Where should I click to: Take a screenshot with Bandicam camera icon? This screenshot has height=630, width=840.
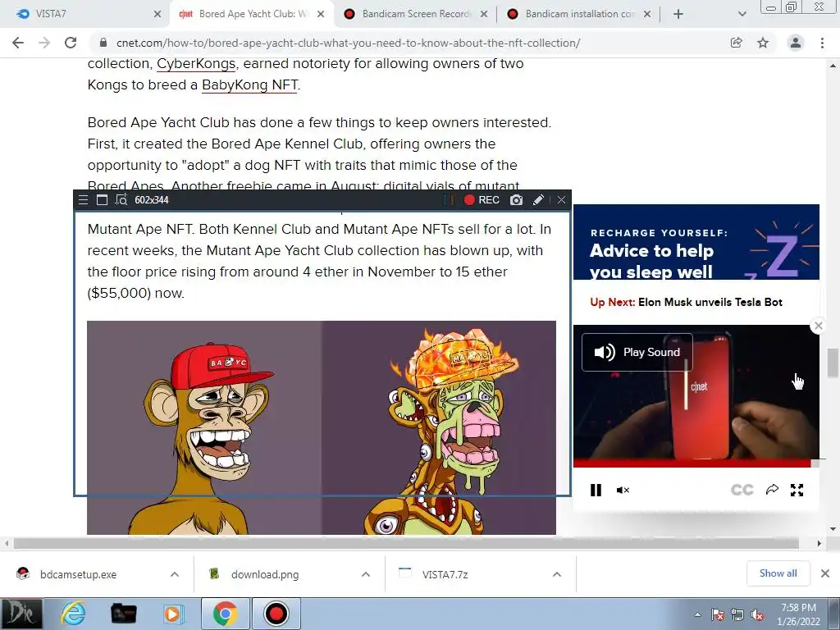(516, 200)
